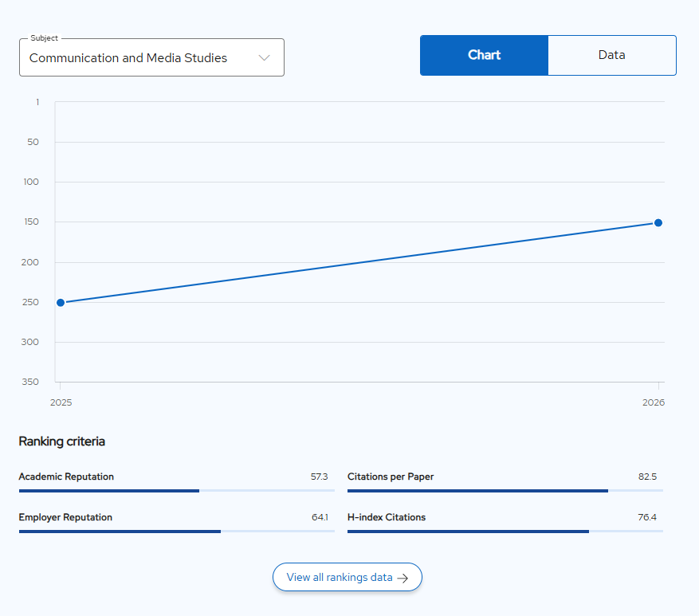Image resolution: width=699 pixels, height=616 pixels.
Task: Select the 2026 data point on chart
Action: click(x=658, y=222)
